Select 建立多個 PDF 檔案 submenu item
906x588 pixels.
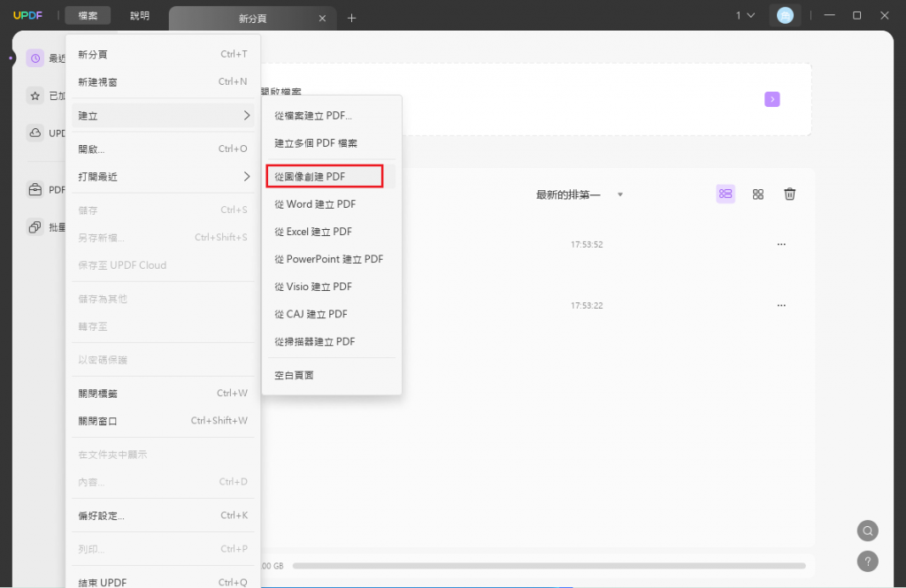332,143
